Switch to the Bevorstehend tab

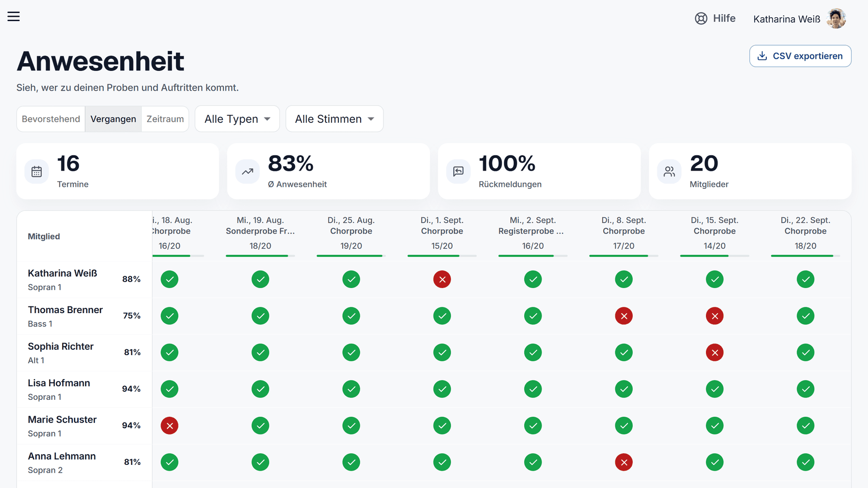point(51,119)
